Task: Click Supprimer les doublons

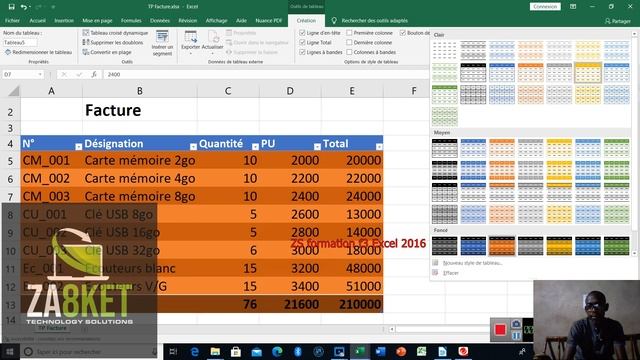Action: pyautogui.click(x=113, y=42)
